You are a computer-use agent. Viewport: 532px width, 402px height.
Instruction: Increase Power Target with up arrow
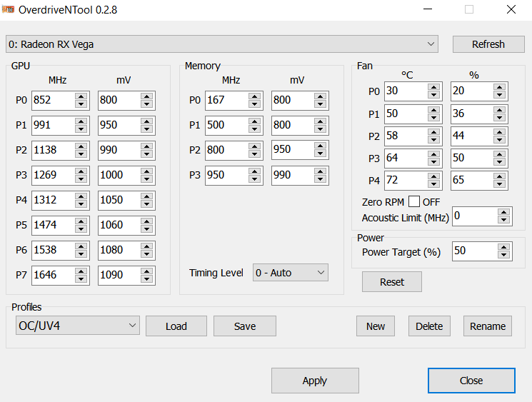(504, 247)
